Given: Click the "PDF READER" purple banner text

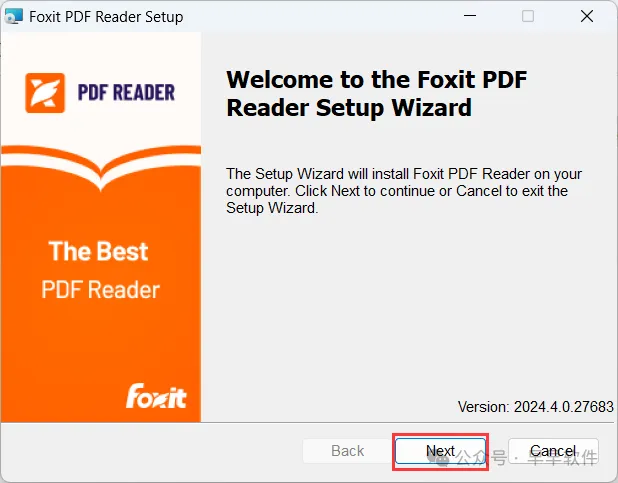Looking at the screenshot, I should 126,93.
